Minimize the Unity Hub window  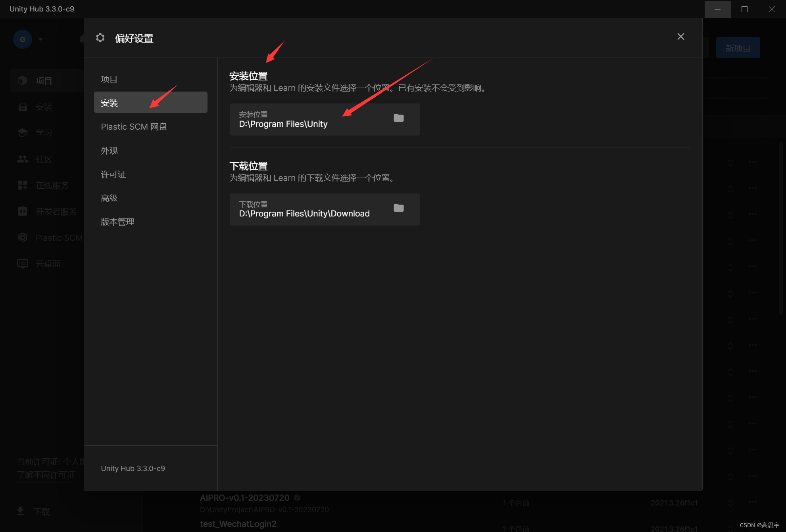tap(717, 9)
